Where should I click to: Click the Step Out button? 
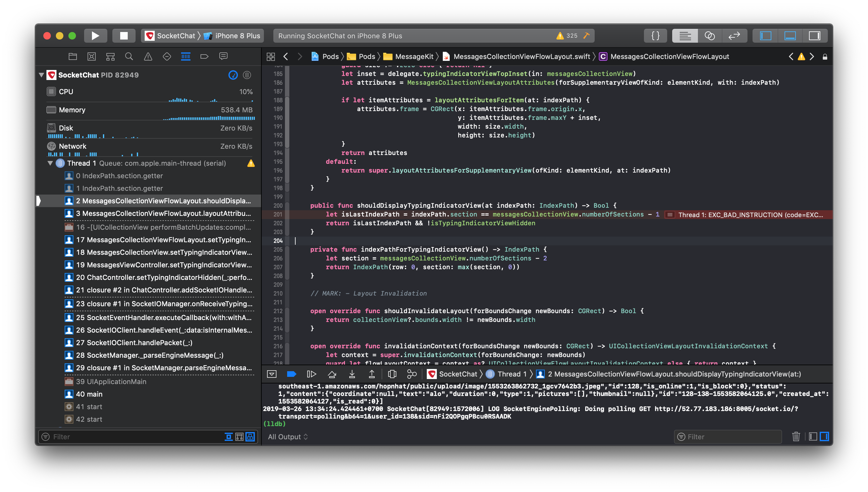pyautogui.click(x=372, y=374)
